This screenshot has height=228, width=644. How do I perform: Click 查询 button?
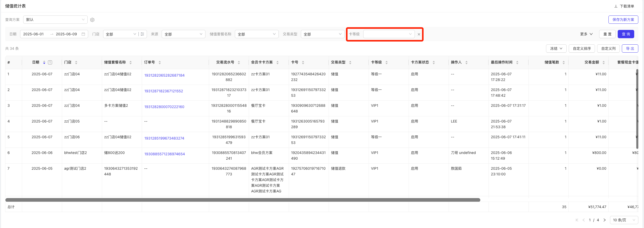click(626, 34)
